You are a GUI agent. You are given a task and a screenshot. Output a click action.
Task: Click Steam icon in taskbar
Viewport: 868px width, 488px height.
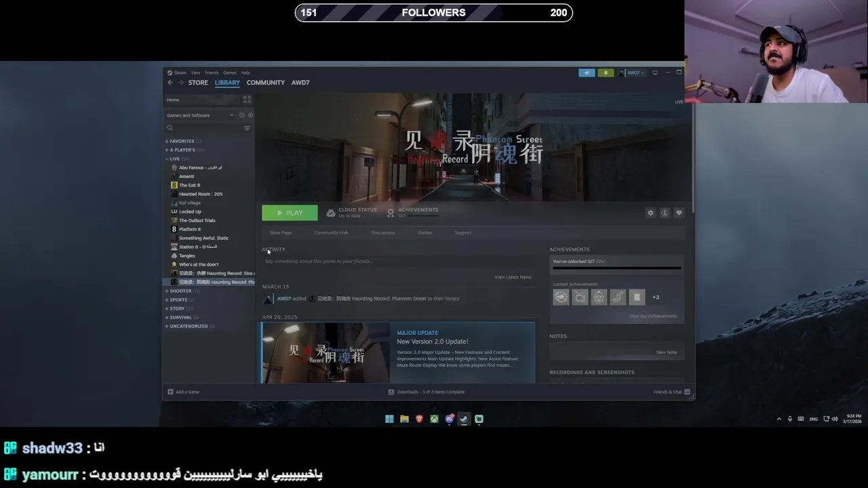click(x=464, y=419)
